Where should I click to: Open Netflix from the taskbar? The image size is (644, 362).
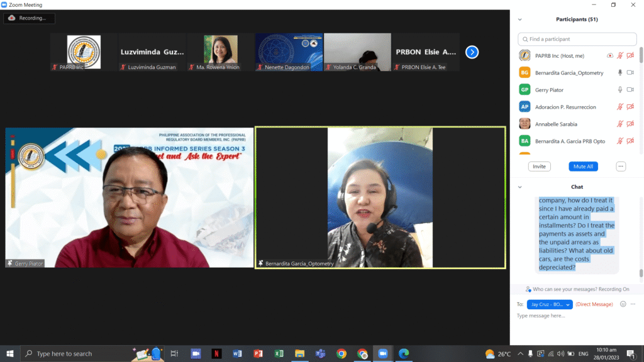(216, 353)
